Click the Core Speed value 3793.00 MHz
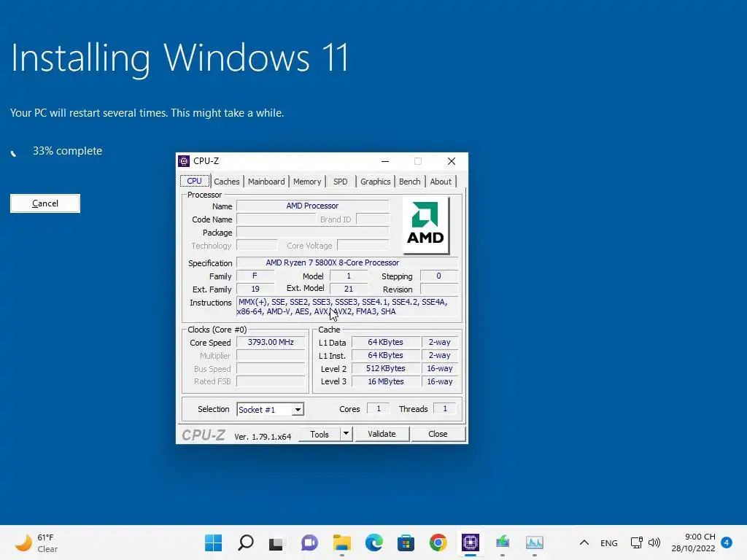The height and width of the screenshot is (560, 747). tap(271, 343)
